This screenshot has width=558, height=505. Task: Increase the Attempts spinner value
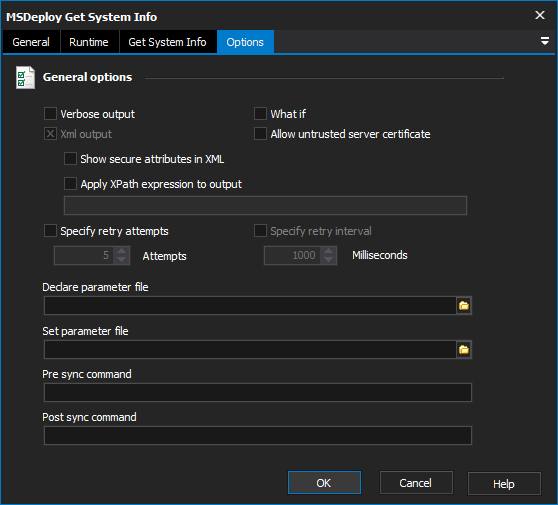pos(121,251)
